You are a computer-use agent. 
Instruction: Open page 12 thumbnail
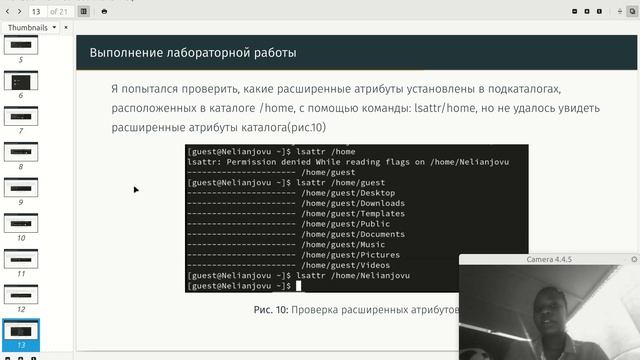coord(21,294)
